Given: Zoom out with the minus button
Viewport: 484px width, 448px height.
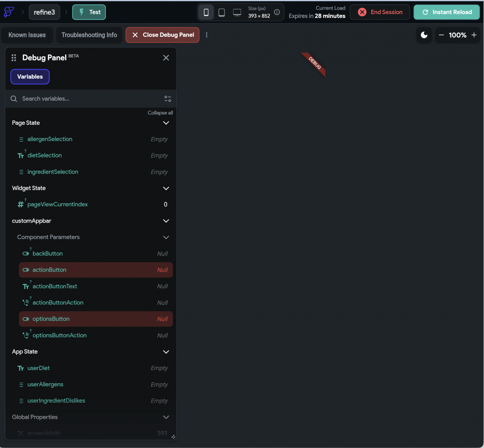Looking at the screenshot, I should (x=441, y=35).
